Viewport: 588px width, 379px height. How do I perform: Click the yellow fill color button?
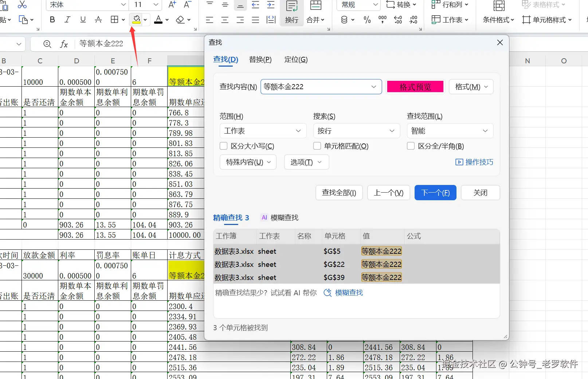137,20
